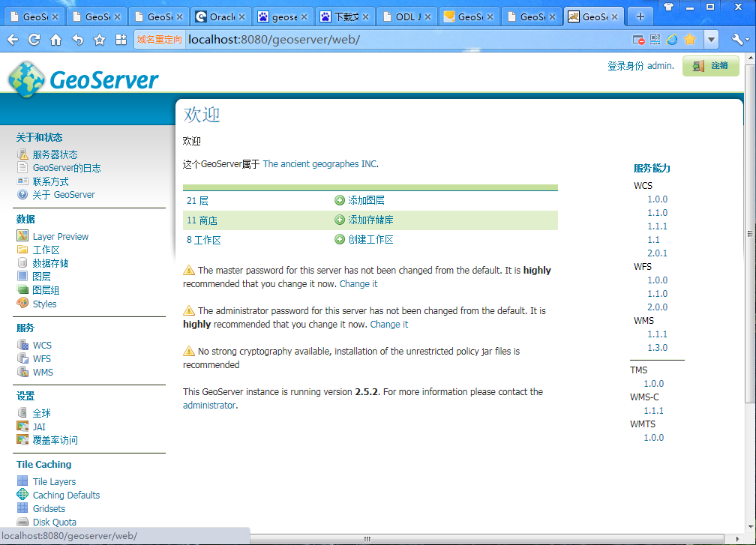The height and width of the screenshot is (545, 756).
Task: Click the 图层组 layer groups icon
Action: pos(22,289)
